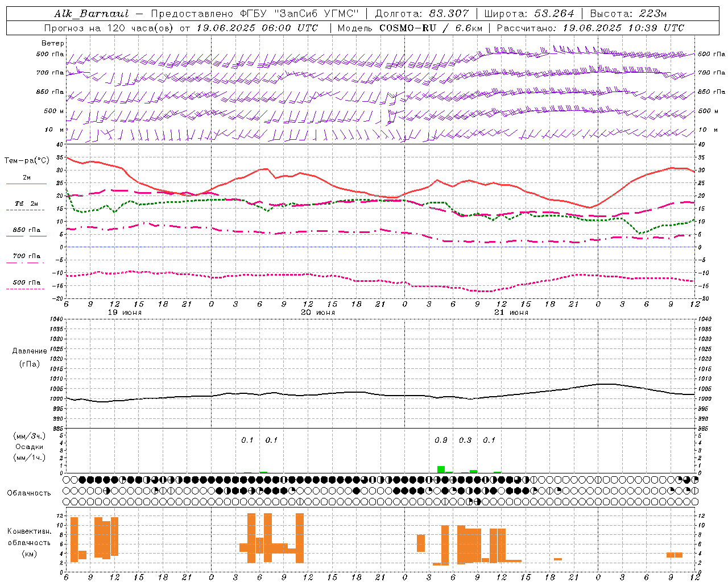
Task: Click the tallest green precipitation bar
Action: pos(441,469)
